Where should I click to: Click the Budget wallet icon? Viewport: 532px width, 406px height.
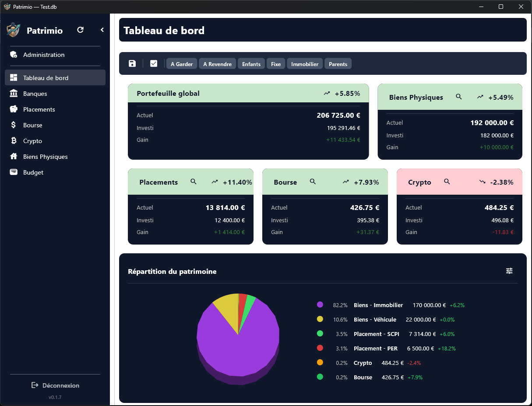pyautogui.click(x=14, y=172)
